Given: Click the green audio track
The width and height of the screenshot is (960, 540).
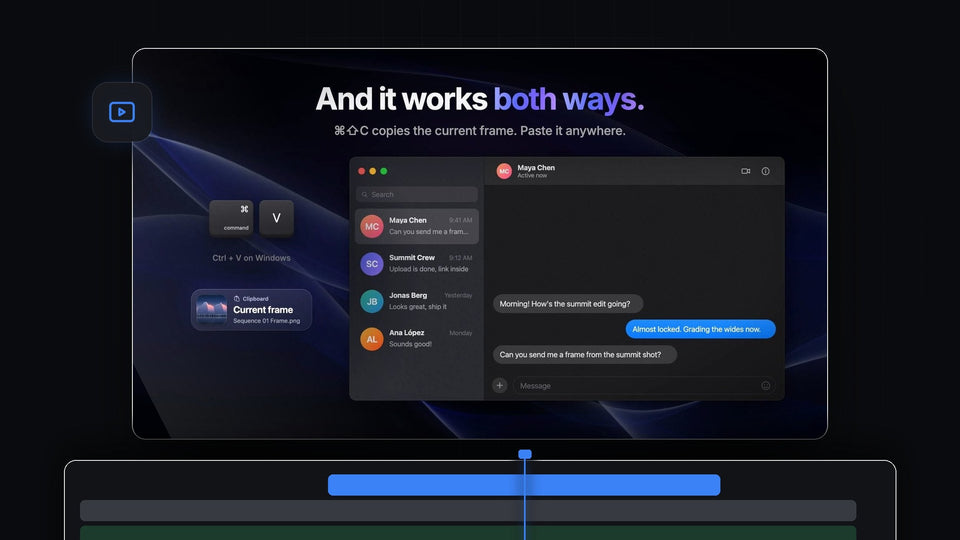Looking at the screenshot, I should point(468,533).
